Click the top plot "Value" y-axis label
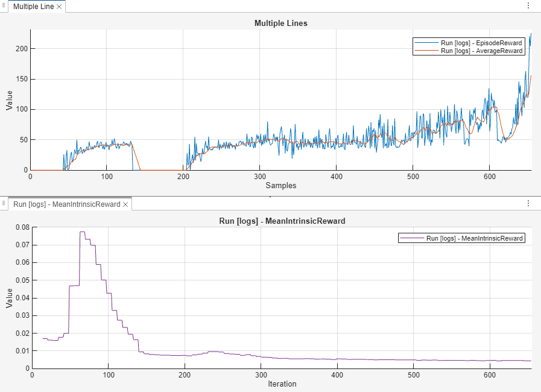 click(9, 100)
